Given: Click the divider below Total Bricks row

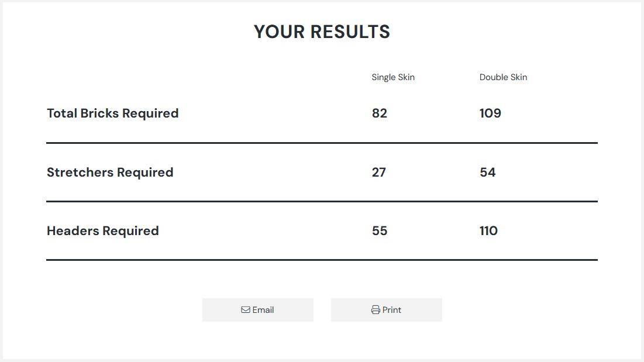Looking at the screenshot, I should (322, 142).
